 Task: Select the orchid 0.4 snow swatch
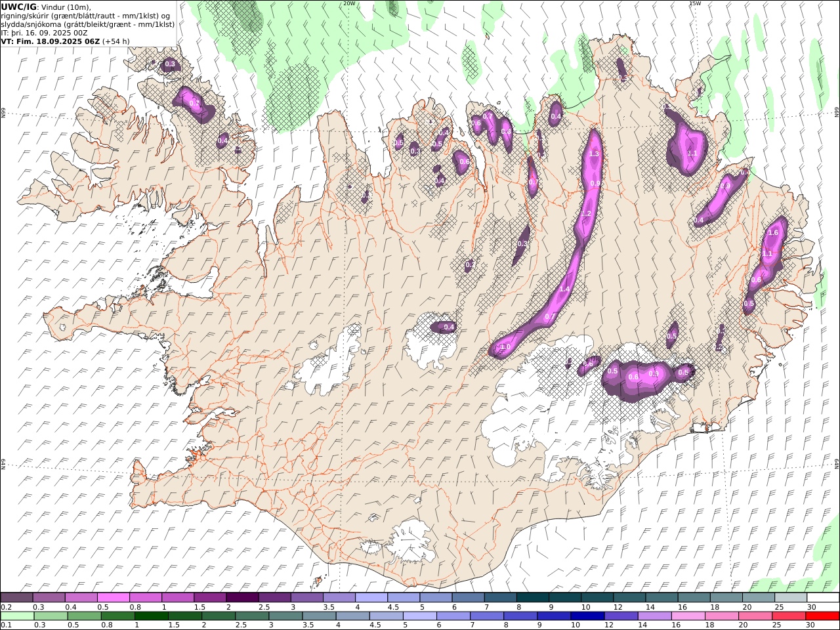pyautogui.click(x=81, y=597)
